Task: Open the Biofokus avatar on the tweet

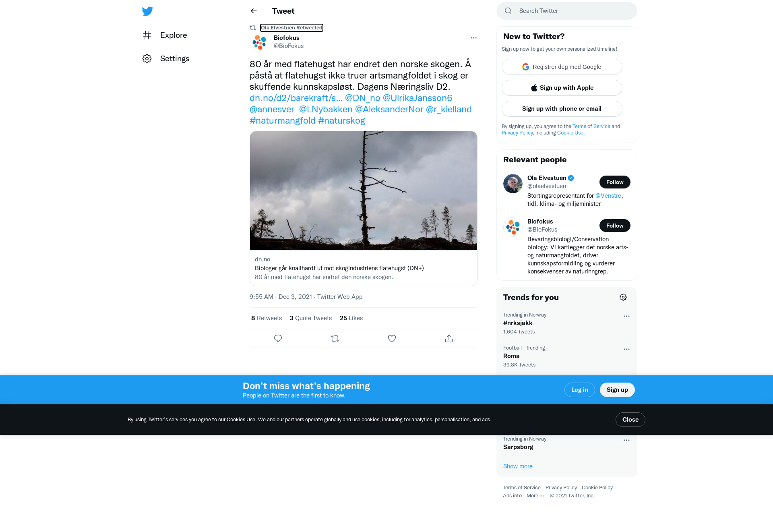Action: point(259,42)
